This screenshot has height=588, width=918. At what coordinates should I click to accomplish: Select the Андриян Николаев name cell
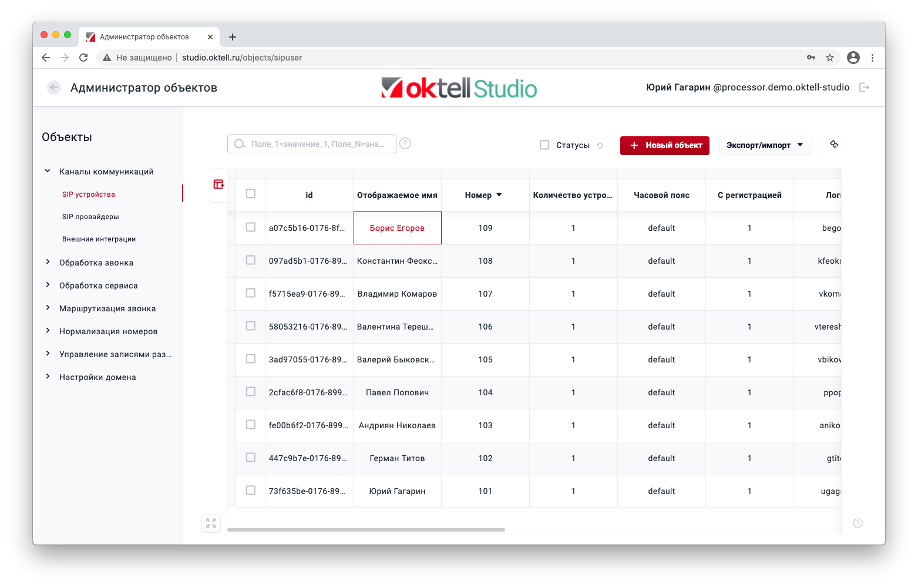click(x=397, y=425)
